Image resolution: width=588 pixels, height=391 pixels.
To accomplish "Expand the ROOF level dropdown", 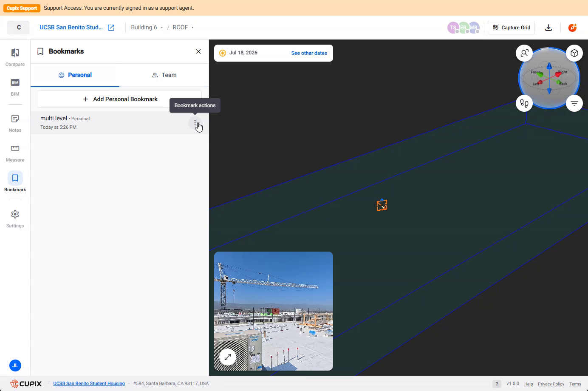I will click(x=183, y=28).
